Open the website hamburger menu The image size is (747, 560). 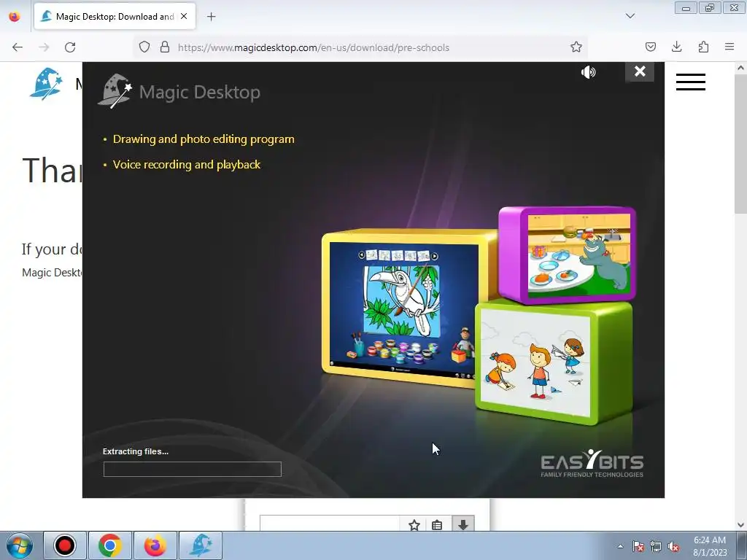coord(690,82)
